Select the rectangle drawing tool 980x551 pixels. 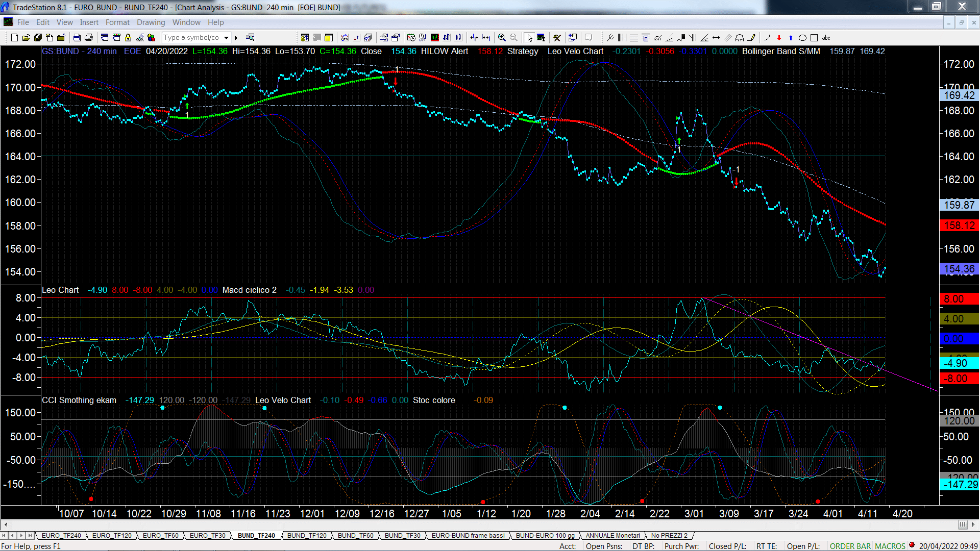pyautogui.click(x=814, y=38)
